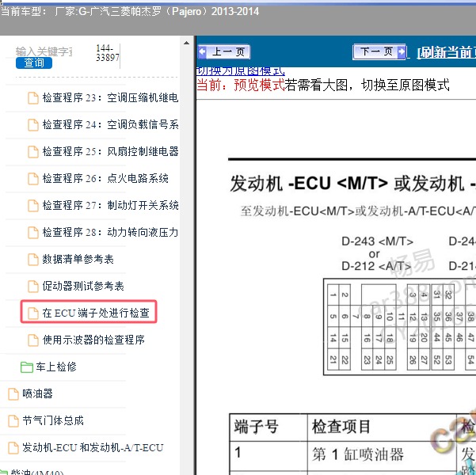Click page icon beside 节气门体总成

click(x=13, y=421)
